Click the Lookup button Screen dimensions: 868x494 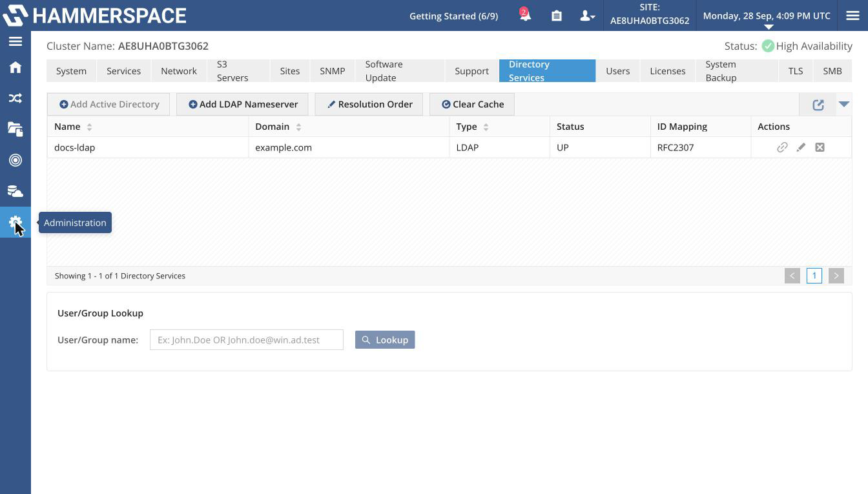coord(385,340)
